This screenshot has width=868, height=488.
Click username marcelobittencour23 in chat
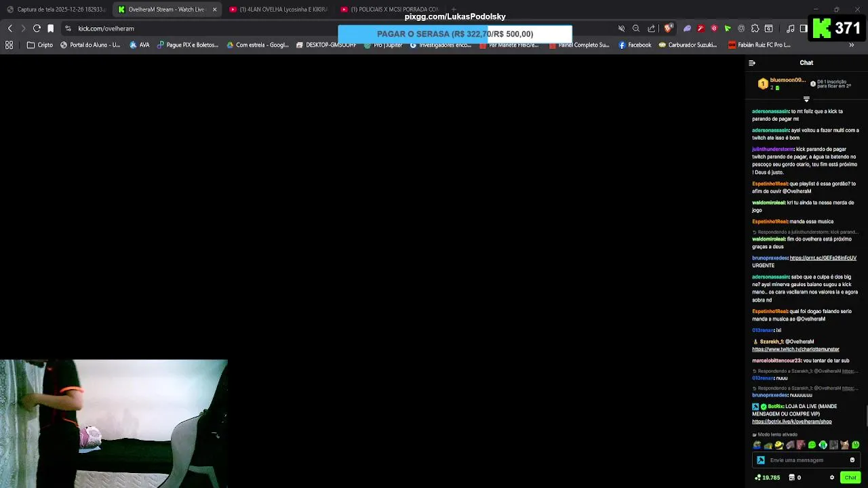tap(776, 361)
